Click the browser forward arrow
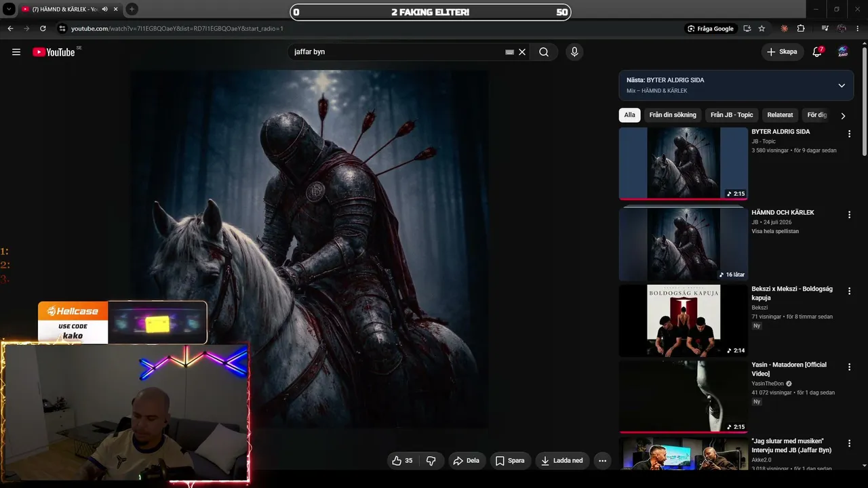The image size is (868, 488). [26, 28]
